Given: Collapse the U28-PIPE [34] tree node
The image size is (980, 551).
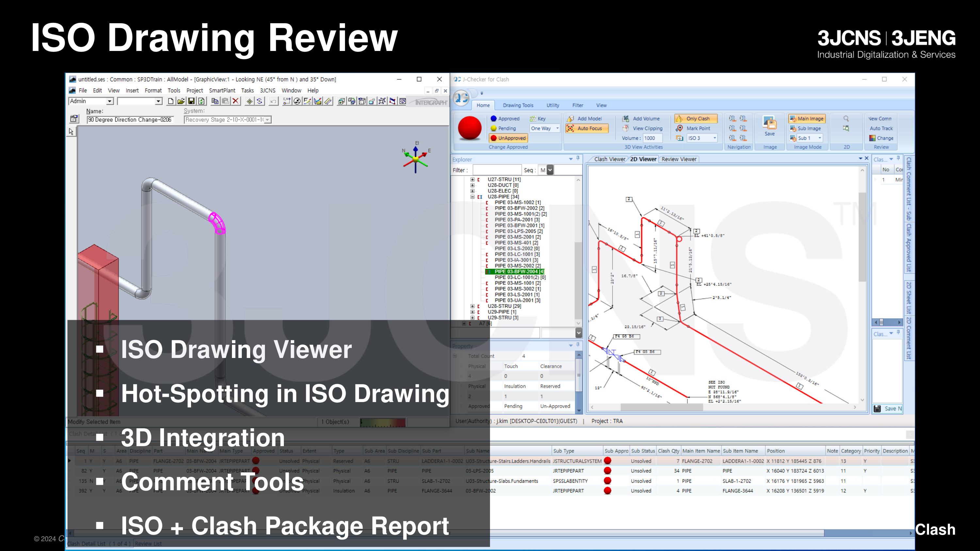Looking at the screenshot, I should point(472,197).
